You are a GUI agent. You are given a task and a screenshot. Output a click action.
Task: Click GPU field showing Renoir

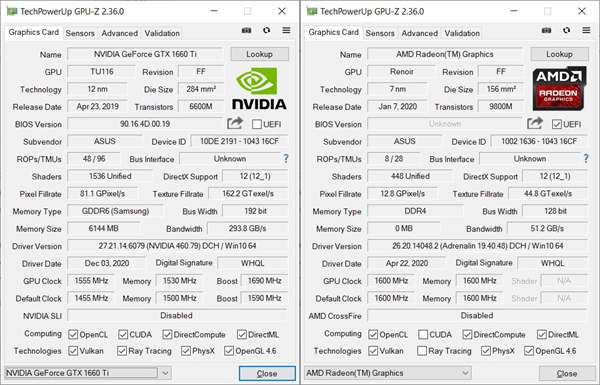[x=401, y=72]
